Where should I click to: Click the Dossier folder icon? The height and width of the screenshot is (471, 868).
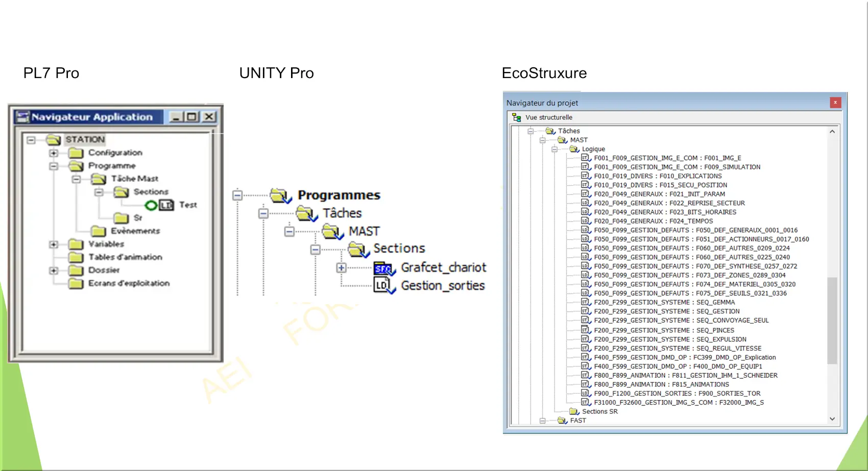pyautogui.click(x=76, y=270)
